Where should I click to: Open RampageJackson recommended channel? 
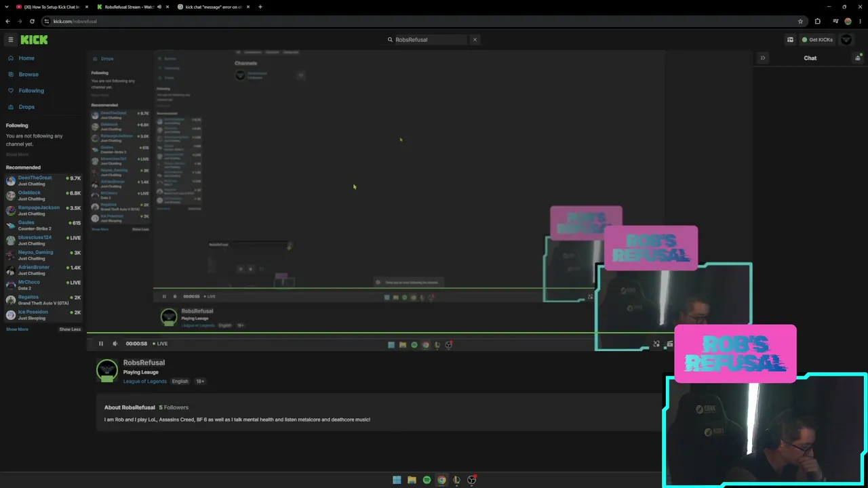[x=43, y=210]
